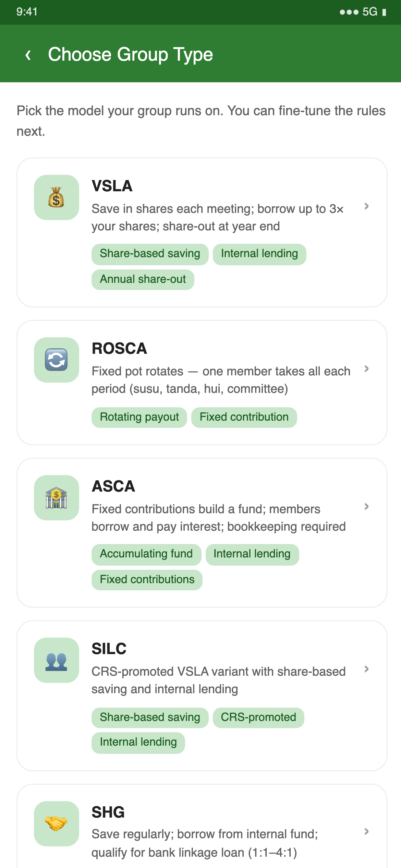This screenshot has width=401, height=868.
Task: Choose the VSLA group type title
Action: [112, 186]
